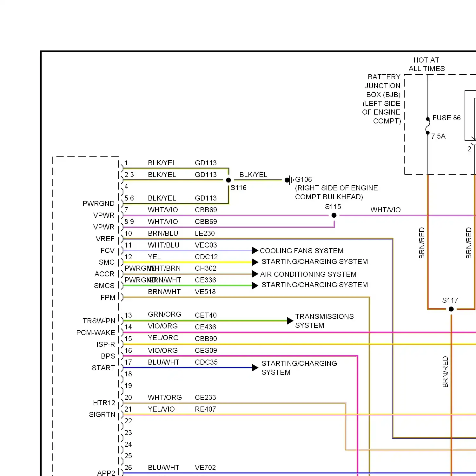The height and width of the screenshot is (476, 476).
Task: Click pin number 25
Action: (128, 456)
